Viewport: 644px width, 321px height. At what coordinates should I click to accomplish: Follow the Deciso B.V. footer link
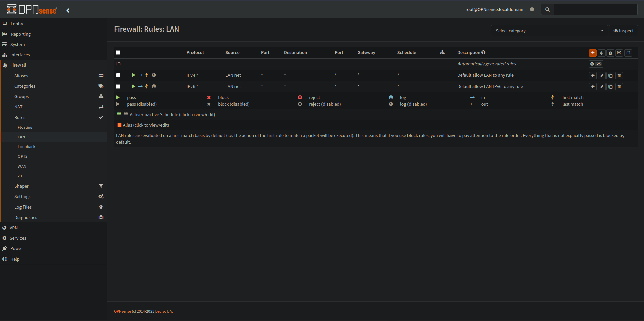164,311
